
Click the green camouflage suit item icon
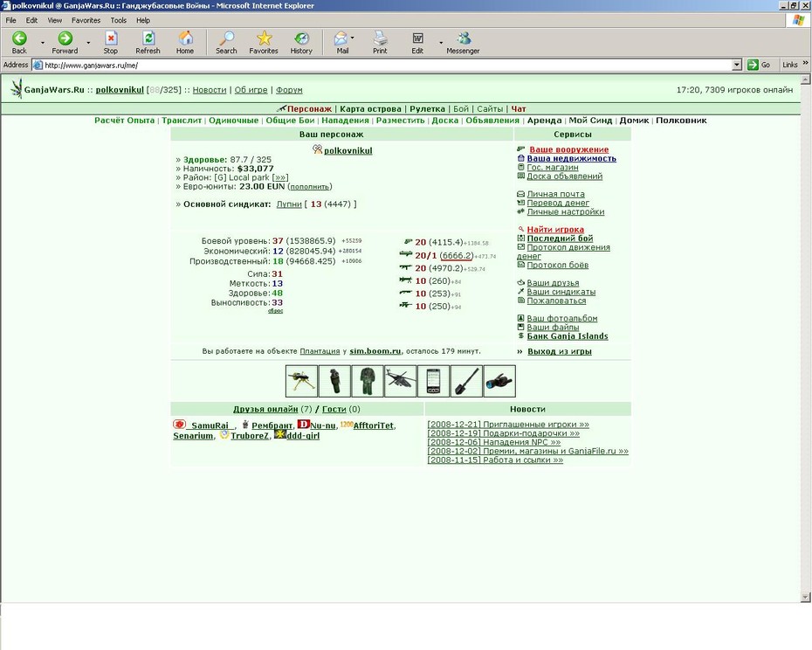pos(368,381)
